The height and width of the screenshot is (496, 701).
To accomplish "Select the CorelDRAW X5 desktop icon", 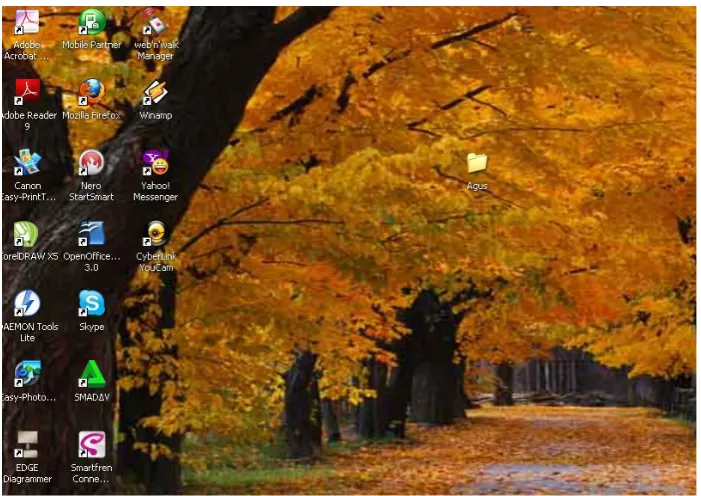I will pyautogui.click(x=26, y=233).
